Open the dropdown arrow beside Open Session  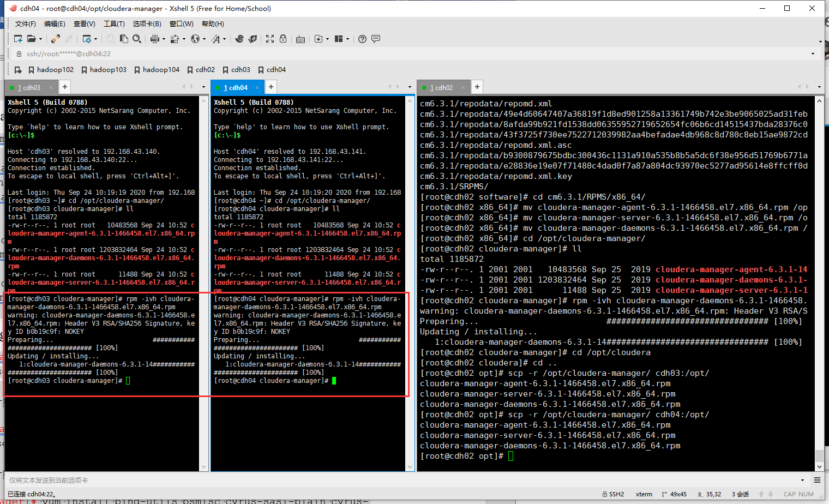40,39
